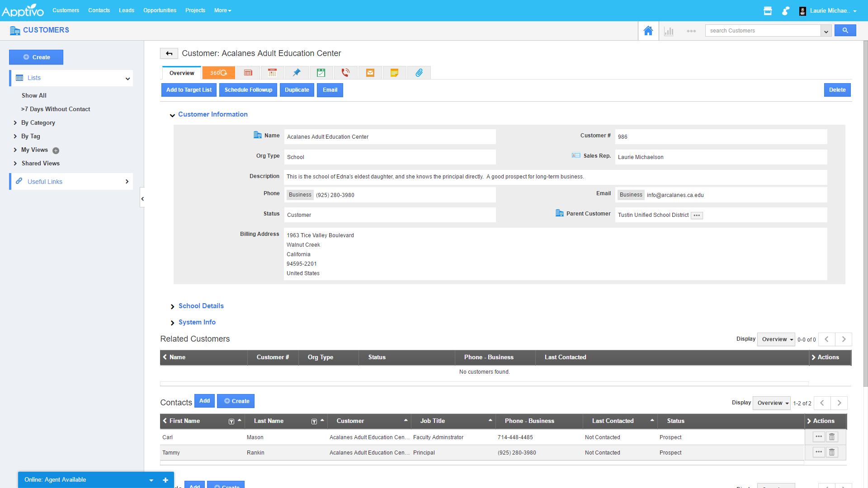Click plus on Agent Available chat bar
868x488 pixels.
point(165,480)
